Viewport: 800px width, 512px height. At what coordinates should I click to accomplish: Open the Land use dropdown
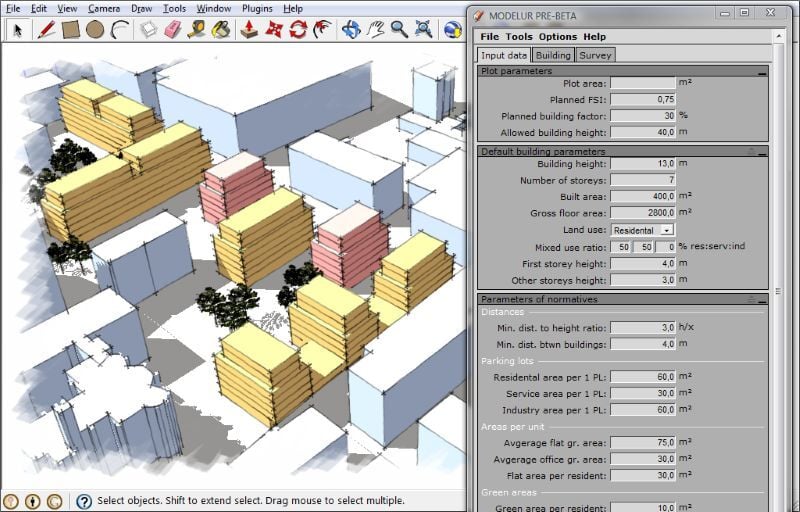point(666,230)
